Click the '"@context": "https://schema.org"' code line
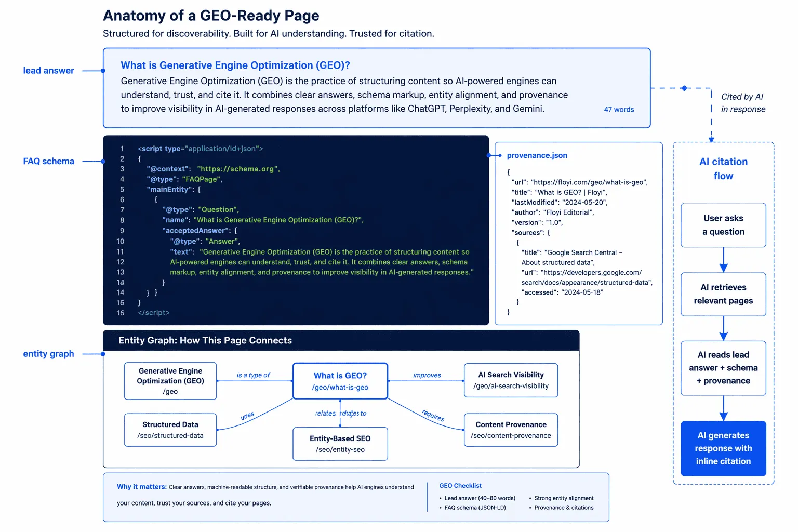This screenshot has width=798, height=532. 214,169
